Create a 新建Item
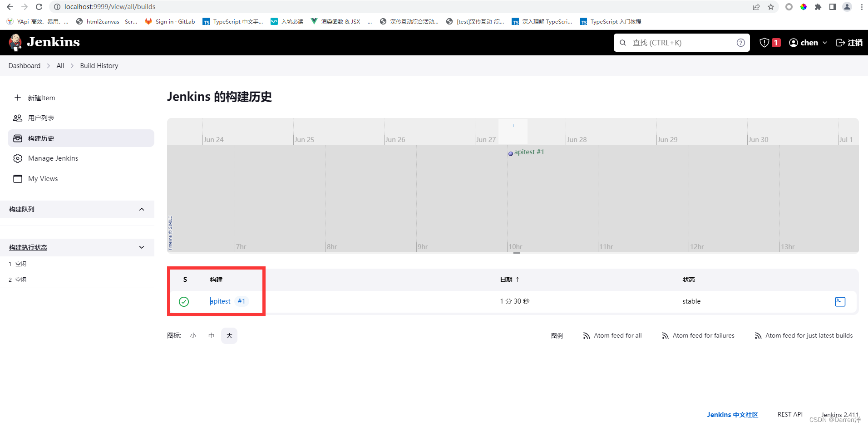Image resolution: width=868 pixels, height=427 pixels. pos(81,98)
